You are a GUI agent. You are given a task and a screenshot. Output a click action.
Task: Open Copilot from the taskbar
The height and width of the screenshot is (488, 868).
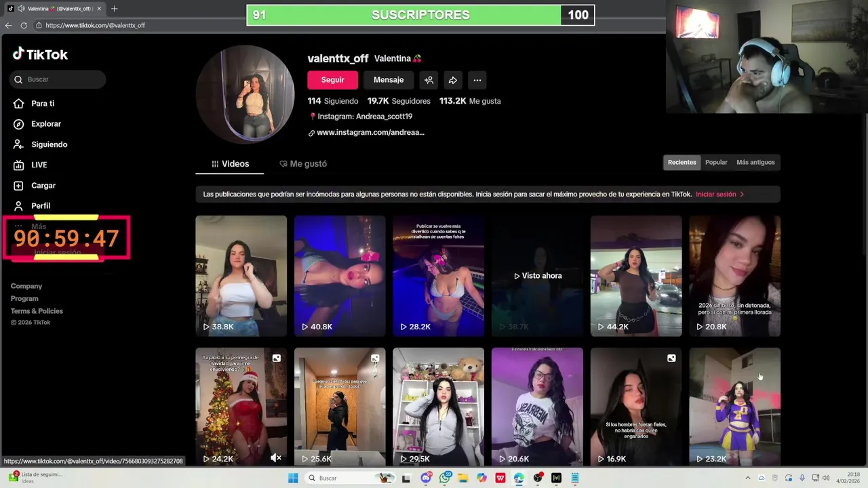tap(481, 478)
